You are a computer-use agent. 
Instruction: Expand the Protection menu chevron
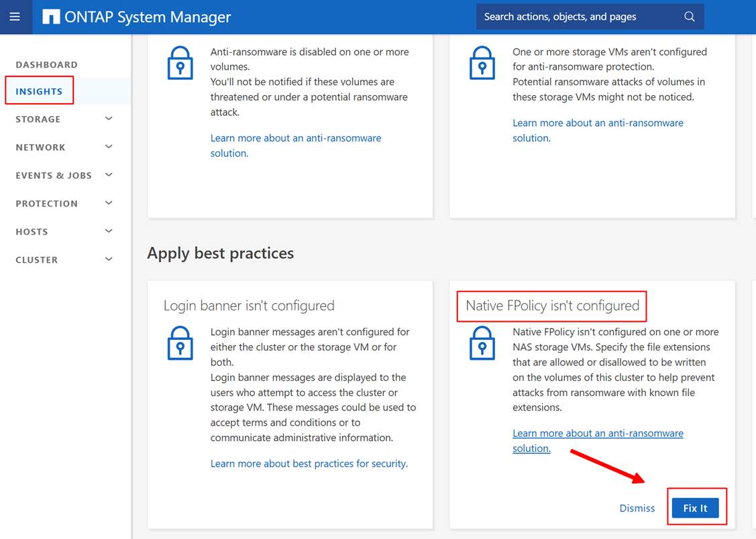click(x=109, y=203)
